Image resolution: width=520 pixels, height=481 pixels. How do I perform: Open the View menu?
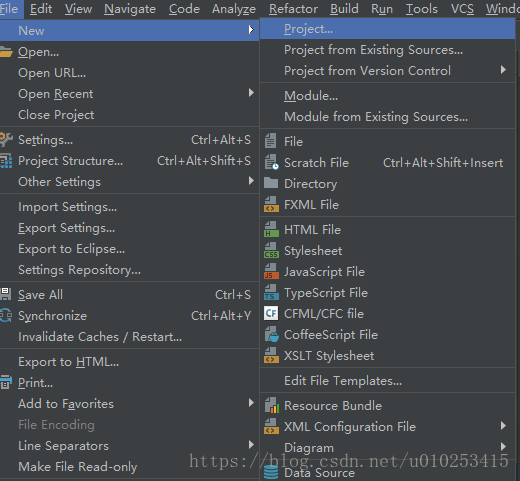[x=78, y=9]
